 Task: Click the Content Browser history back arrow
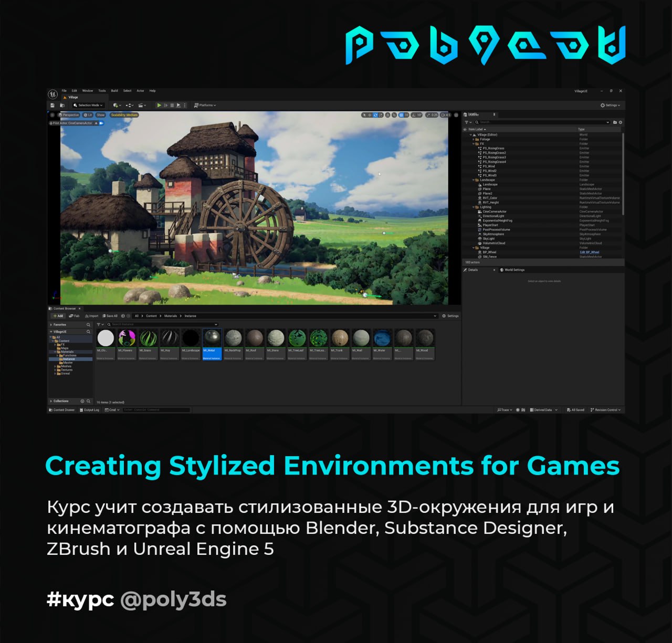click(x=123, y=316)
